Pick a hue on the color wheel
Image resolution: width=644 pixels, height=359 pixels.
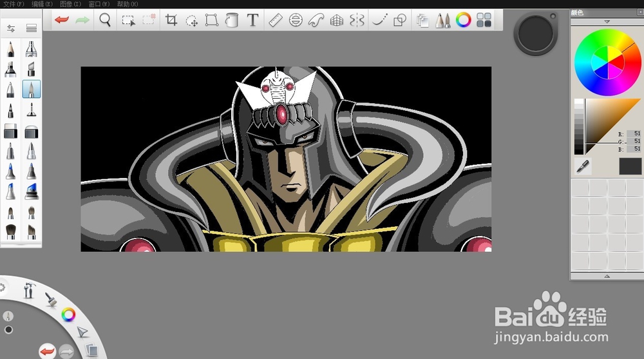pyautogui.click(x=607, y=63)
